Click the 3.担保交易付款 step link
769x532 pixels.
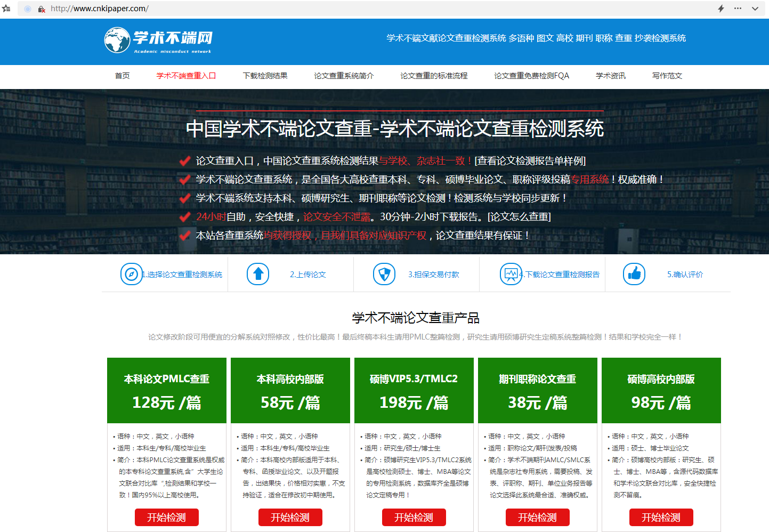433,275
